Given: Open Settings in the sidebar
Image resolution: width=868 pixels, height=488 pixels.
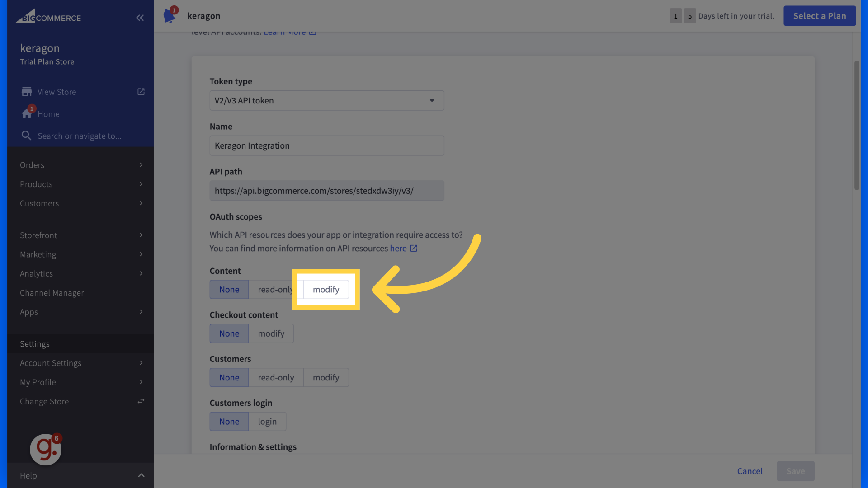Looking at the screenshot, I should (x=34, y=343).
